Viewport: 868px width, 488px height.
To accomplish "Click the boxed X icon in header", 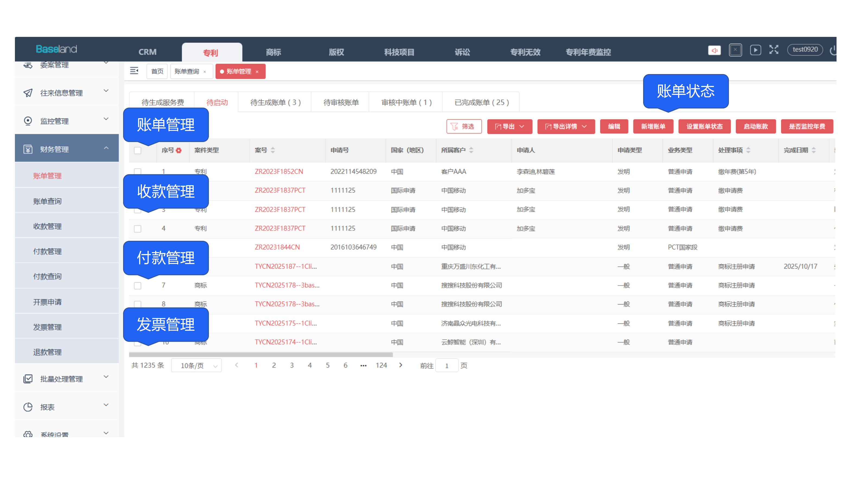I will click(735, 50).
